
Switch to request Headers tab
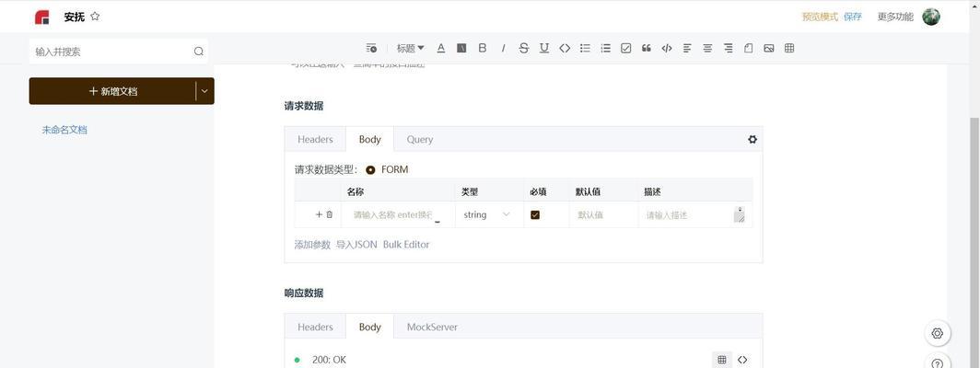point(315,139)
